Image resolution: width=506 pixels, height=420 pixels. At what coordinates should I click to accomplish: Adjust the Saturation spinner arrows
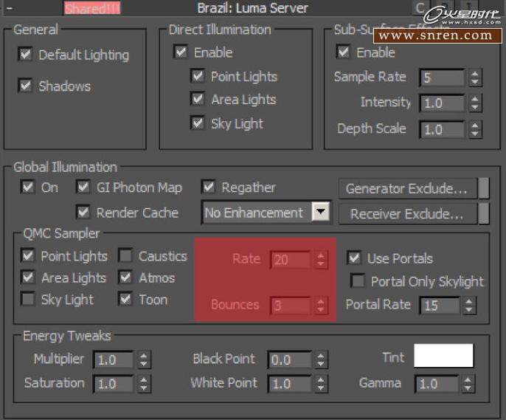click(x=144, y=384)
